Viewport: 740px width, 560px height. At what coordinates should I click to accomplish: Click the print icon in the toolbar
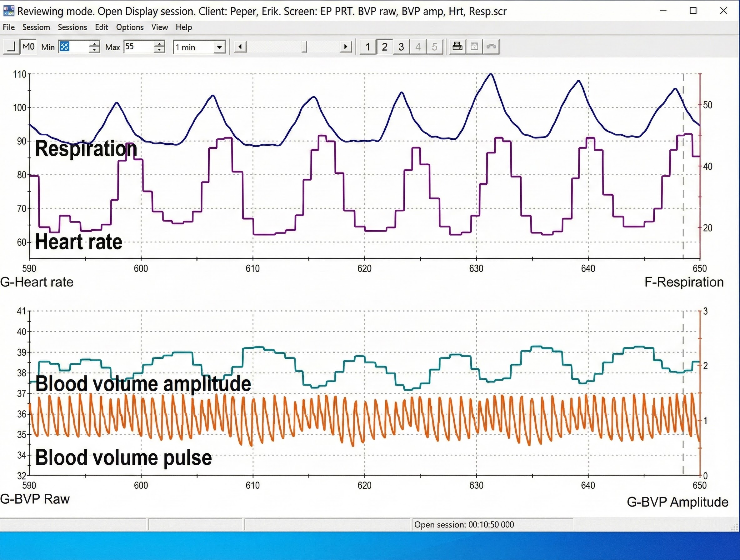pyautogui.click(x=457, y=47)
